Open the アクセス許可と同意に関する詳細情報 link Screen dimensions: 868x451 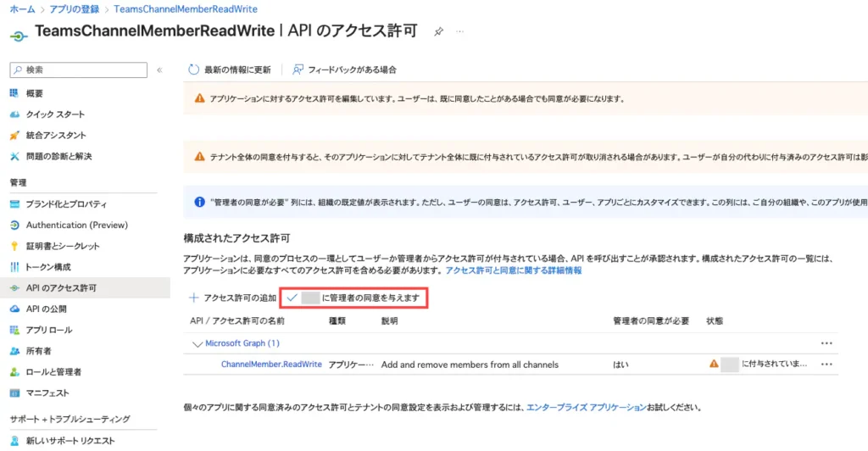pyautogui.click(x=513, y=270)
